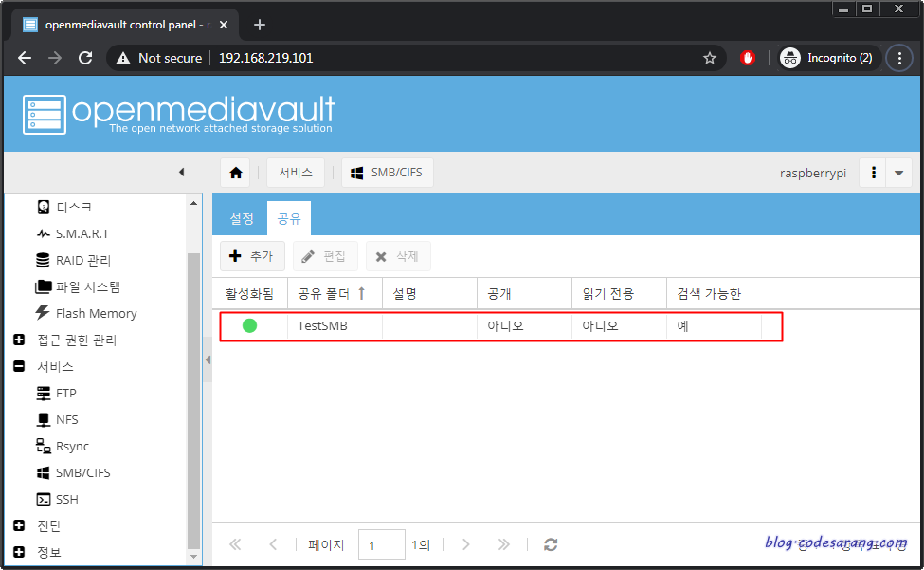
Task: Sort by 공유 폴더 column header
Action: click(x=335, y=294)
